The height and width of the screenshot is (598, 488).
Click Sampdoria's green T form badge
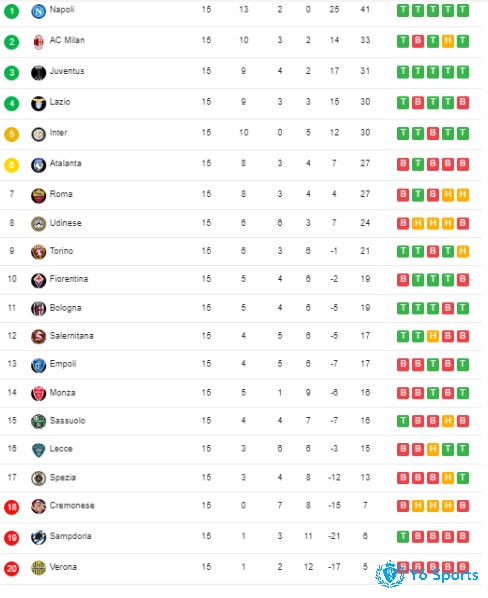[403, 537]
